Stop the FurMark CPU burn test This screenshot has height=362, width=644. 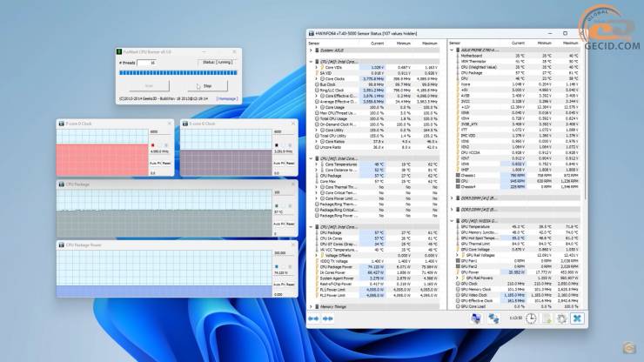(x=207, y=86)
